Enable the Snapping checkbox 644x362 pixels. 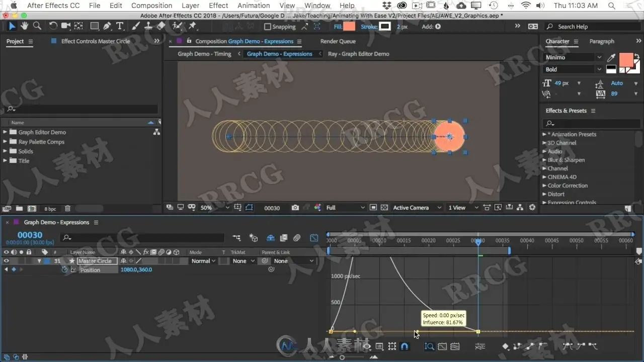point(268,27)
